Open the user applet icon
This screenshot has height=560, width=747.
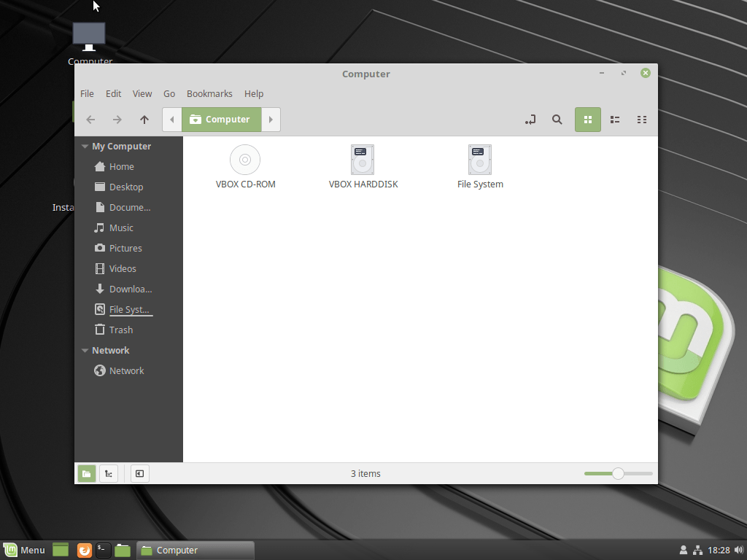click(683, 551)
